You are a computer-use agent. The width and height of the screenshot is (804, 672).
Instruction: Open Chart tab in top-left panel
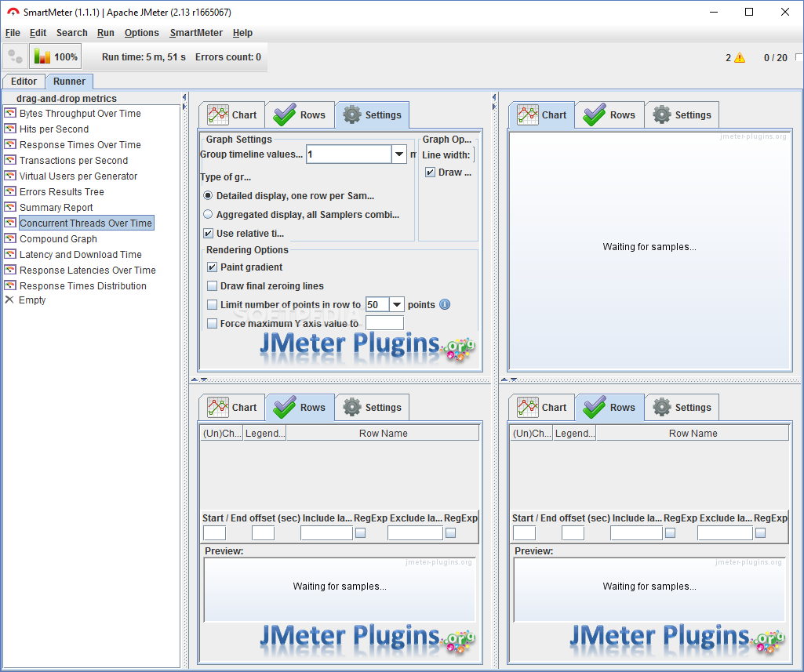(x=232, y=114)
